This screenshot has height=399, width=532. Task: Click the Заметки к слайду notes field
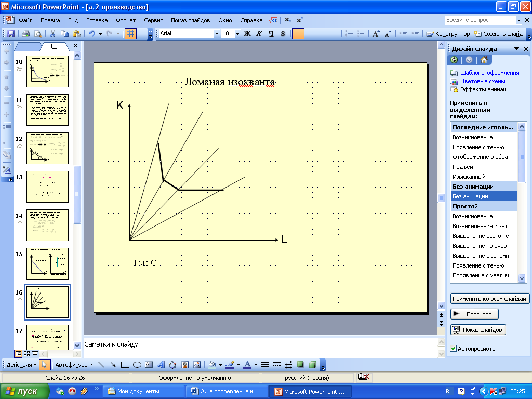coord(260,348)
